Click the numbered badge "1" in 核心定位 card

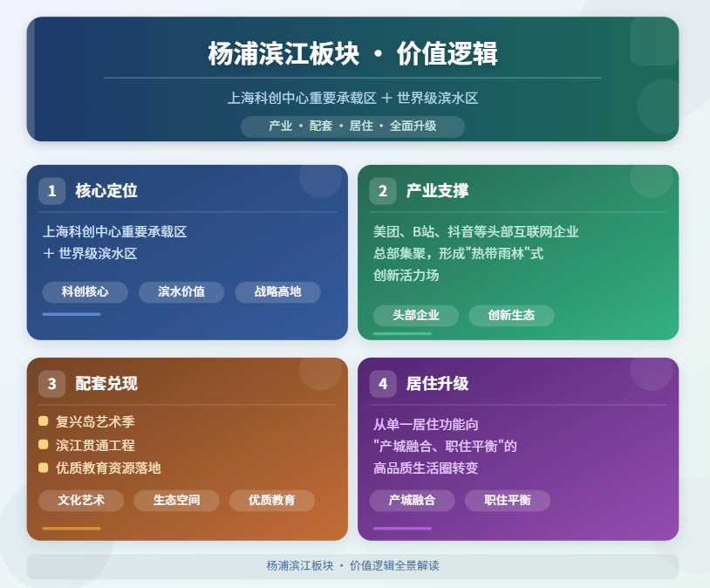[x=53, y=190]
